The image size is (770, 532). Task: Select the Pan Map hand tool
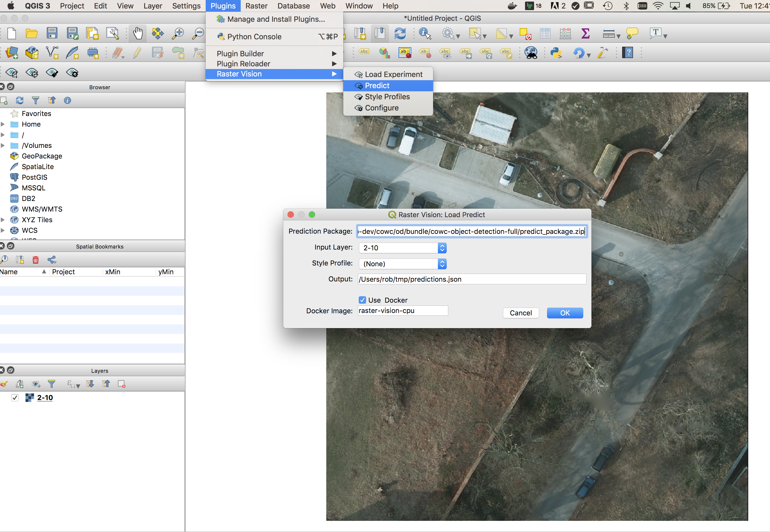tap(137, 33)
